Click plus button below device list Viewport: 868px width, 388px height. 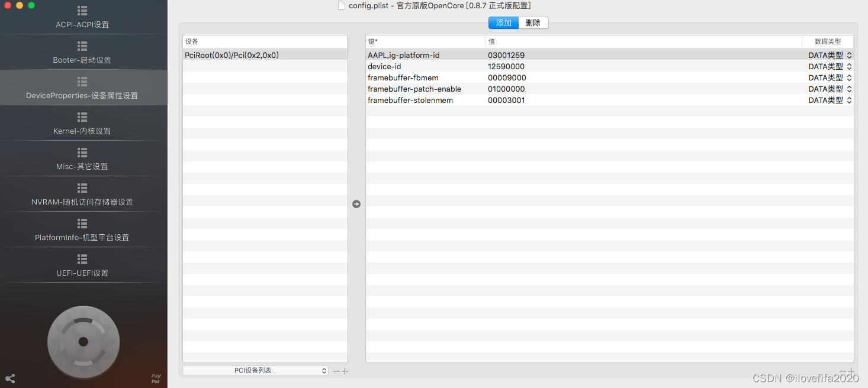click(x=345, y=371)
